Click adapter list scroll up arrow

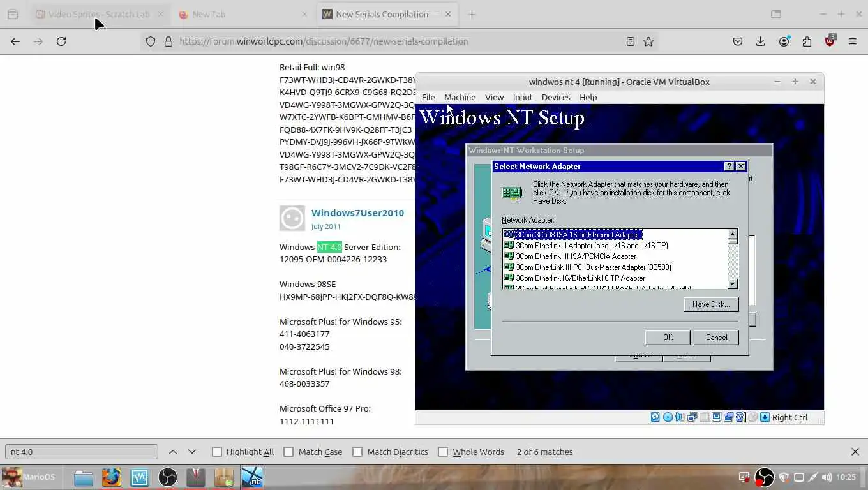point(733,235)
